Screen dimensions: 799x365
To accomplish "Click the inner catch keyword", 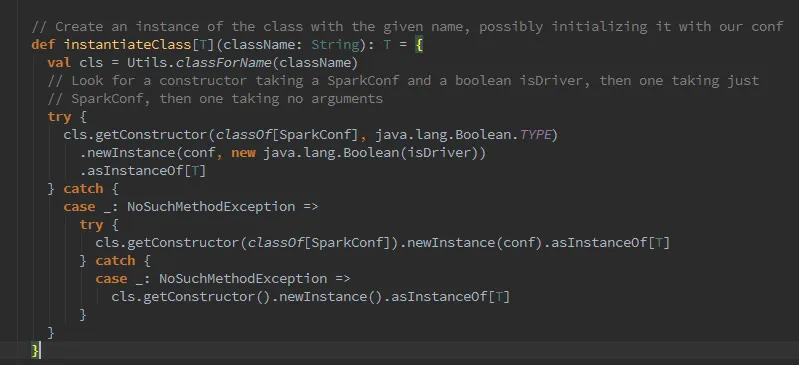I will click(115, 260).
